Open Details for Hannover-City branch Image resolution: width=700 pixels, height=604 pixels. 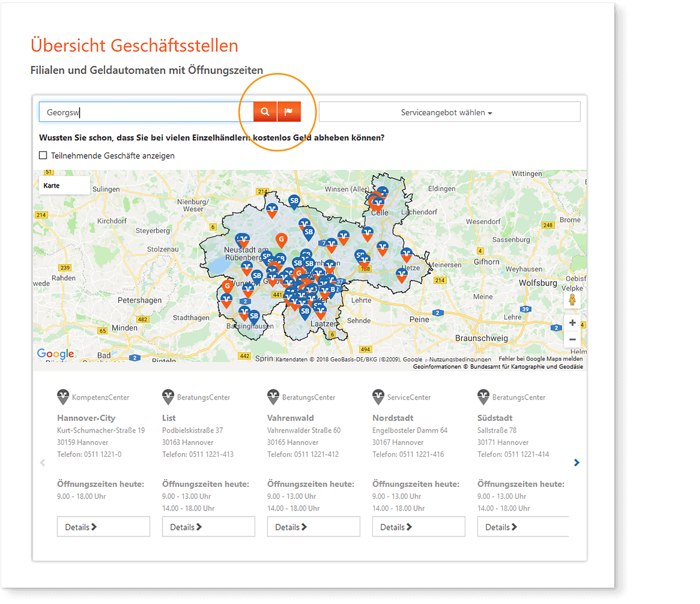point(103,527)
